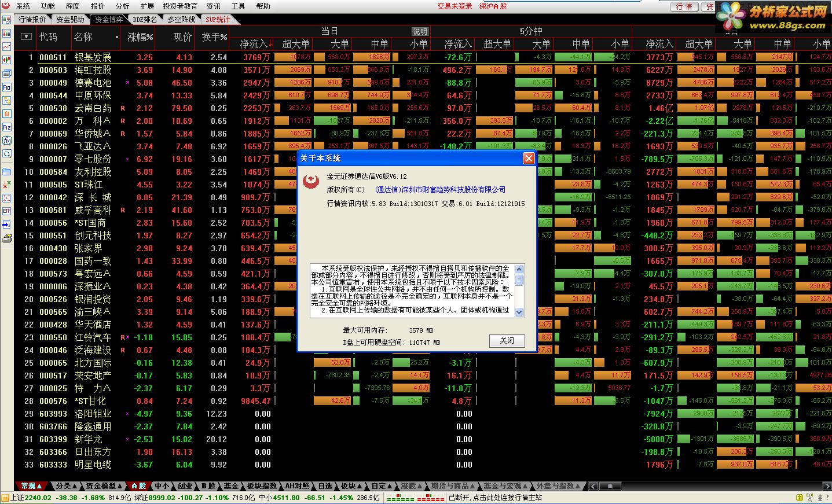Expand the 常规 bottom tab menu
This screenshot has width=832, height=504.
(31, 486)
